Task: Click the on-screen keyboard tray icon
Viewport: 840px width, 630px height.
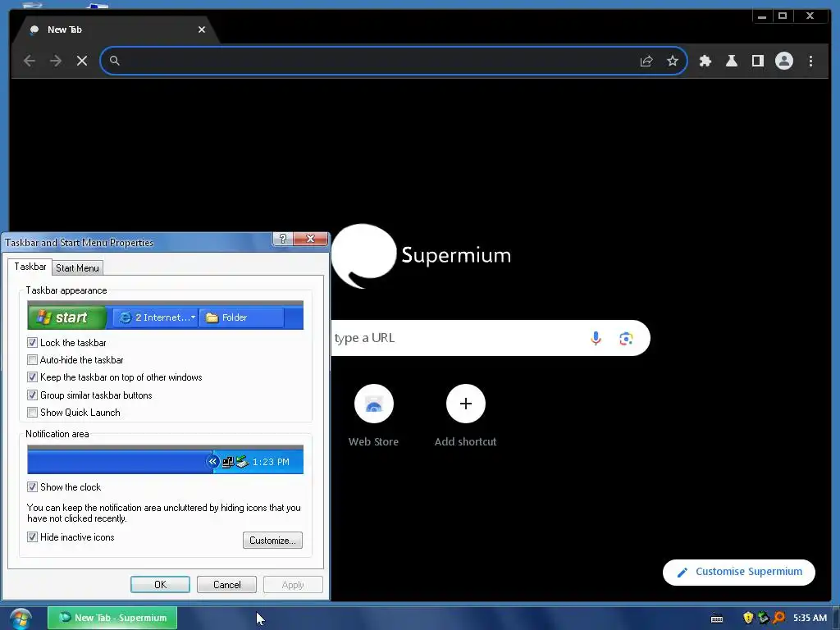Action: pos(717,619)
